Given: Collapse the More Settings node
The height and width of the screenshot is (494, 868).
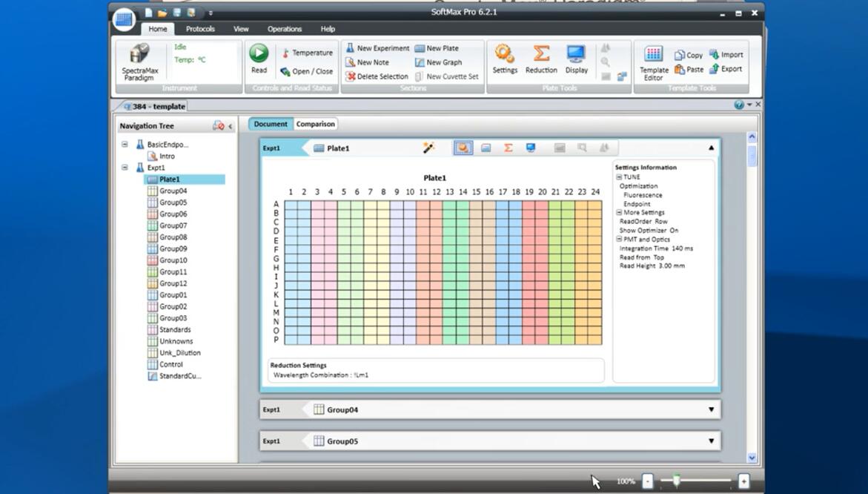Looking at the screenshot, I should 619,213.
